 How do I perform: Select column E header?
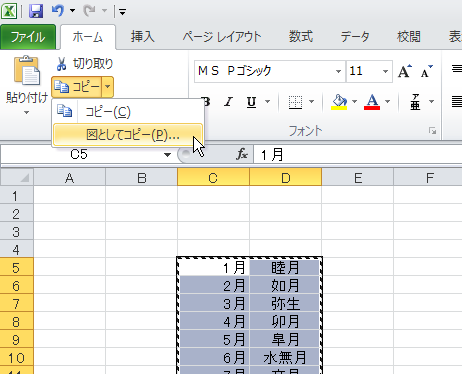tap(358, 177)
